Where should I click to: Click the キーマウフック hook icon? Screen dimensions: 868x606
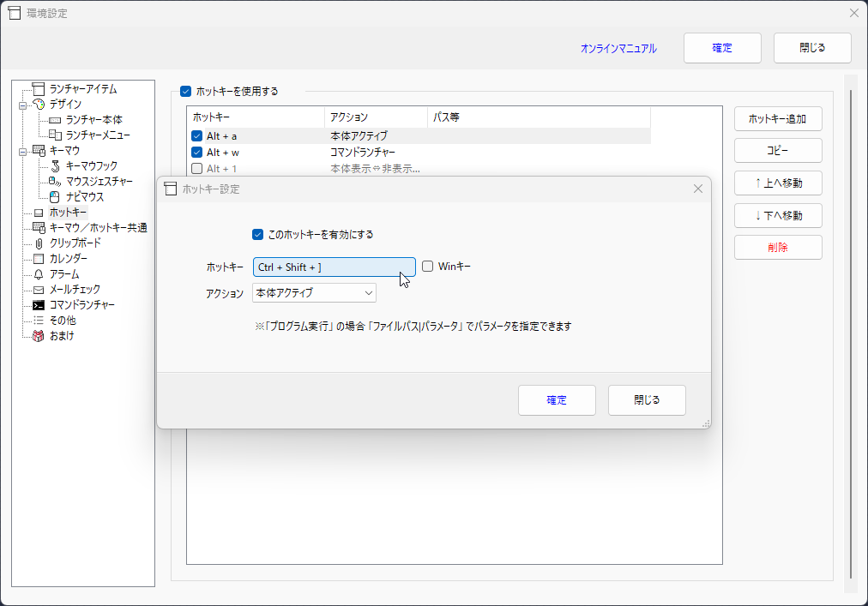click(x=55, y=166)
